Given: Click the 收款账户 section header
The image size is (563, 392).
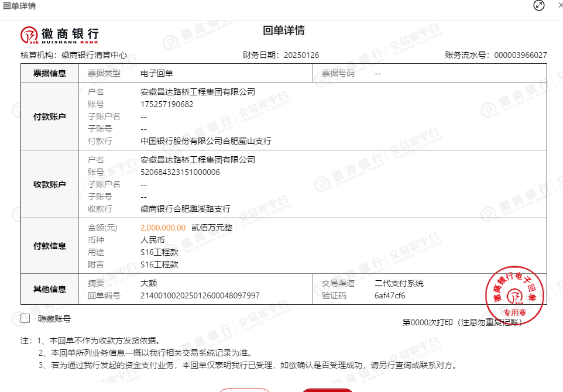Looking at the screenshot, I should 50,184.
